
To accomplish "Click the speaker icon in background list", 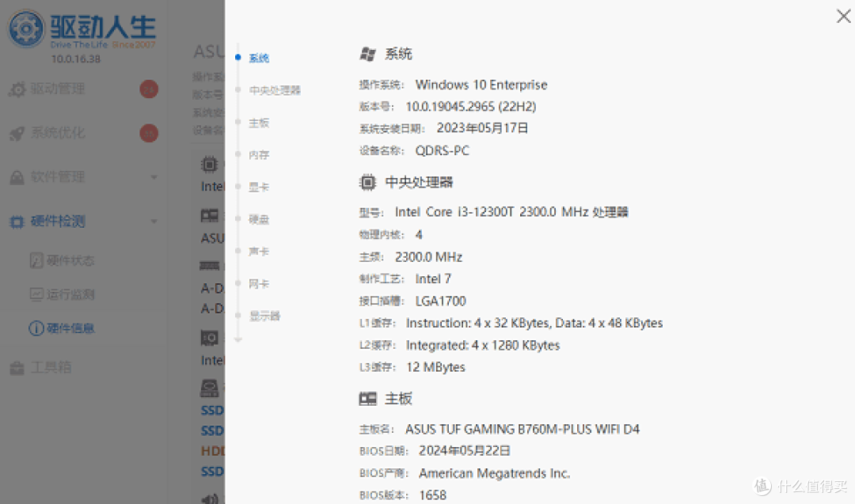I will pyautogui.click(x=211, y=498).
